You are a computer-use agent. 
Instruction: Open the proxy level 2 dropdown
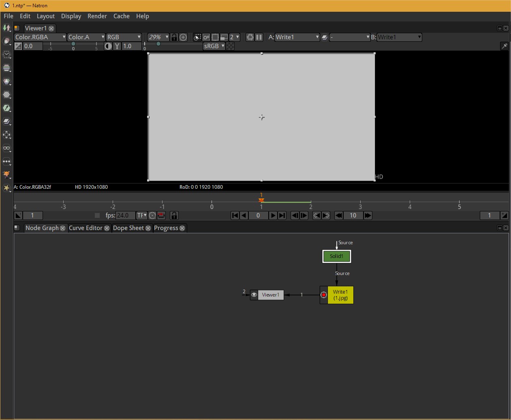[234, 37]
